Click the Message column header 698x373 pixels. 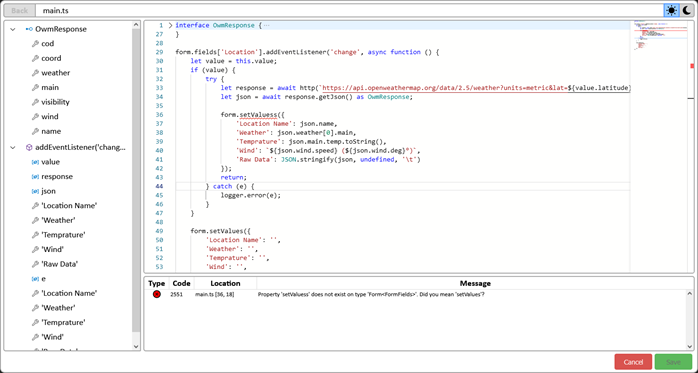coord(475,283)
